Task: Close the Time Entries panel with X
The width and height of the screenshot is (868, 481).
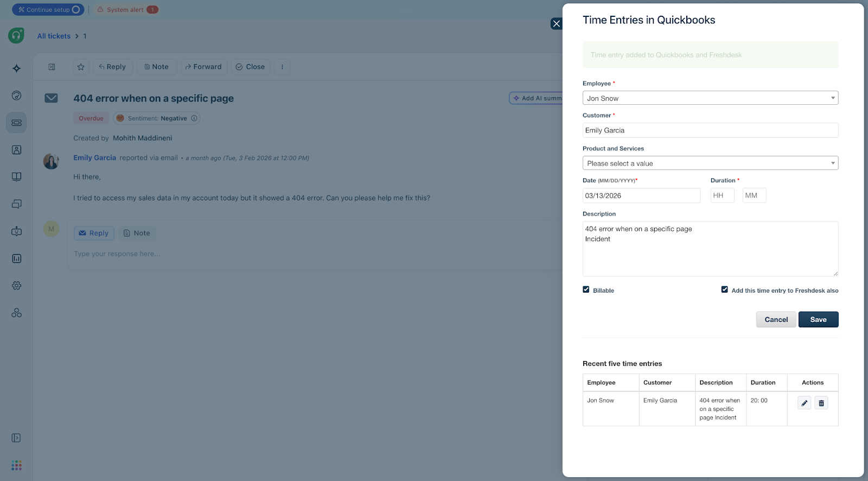Action: point(557,23)
